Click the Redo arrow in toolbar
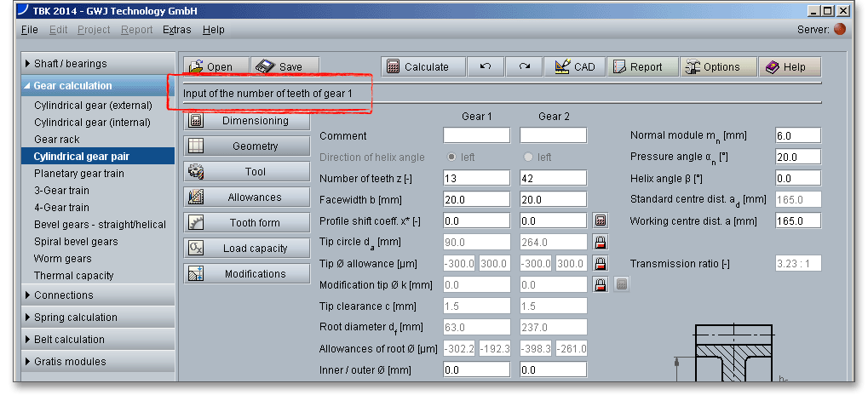Image resolution: width=868 pixels, height=395 pixels. pyautogui.click(x=525, y=67)
